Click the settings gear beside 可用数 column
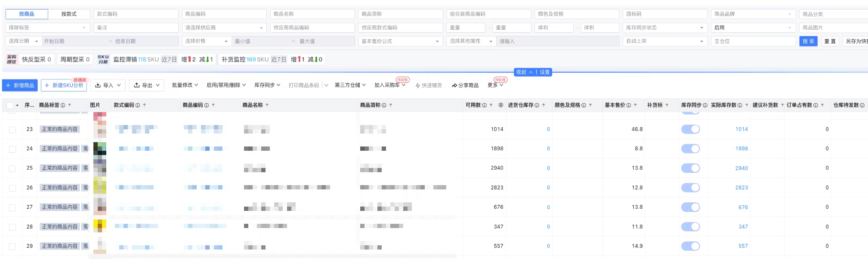This screenshot has width=868, height=259. coord(500,105)
